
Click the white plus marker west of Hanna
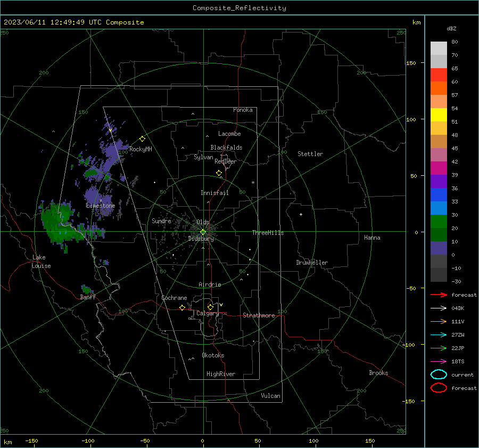[301, 214]
